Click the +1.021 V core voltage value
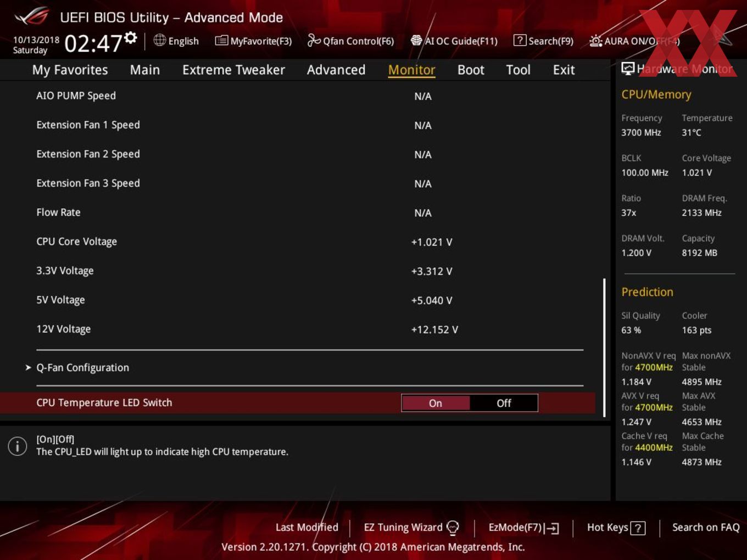The width and height of the screenshot is (747, 560). (x=432, y=242)
